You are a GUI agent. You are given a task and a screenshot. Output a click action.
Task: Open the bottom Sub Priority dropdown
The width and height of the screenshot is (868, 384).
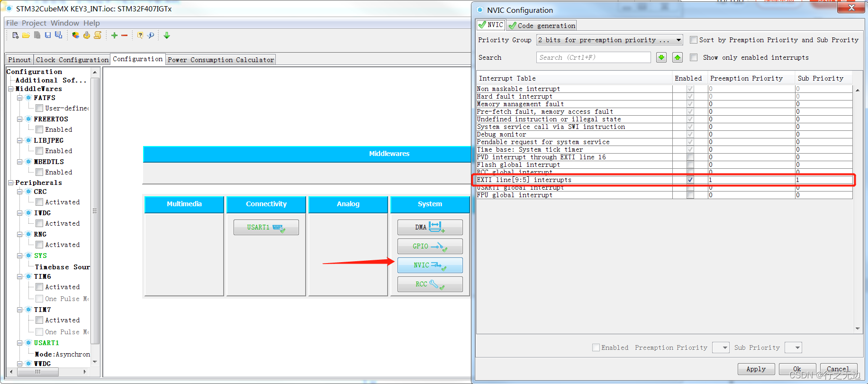pyautogui.click(x=793, y=347)
